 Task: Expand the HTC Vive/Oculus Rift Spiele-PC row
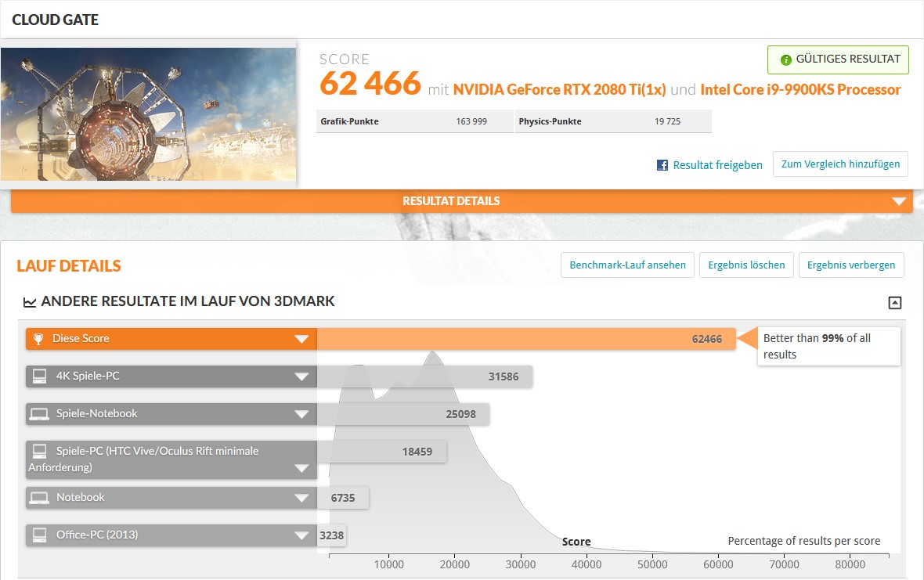(301, 469)
